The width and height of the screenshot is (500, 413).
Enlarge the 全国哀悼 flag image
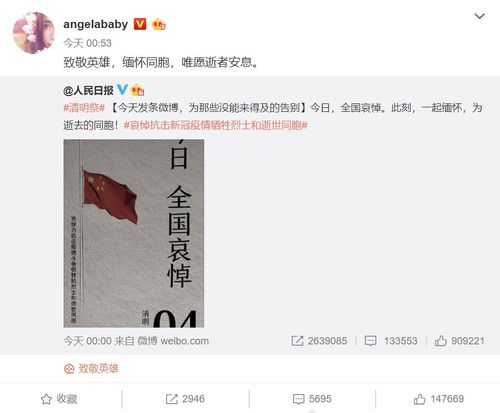coord(134,233)
